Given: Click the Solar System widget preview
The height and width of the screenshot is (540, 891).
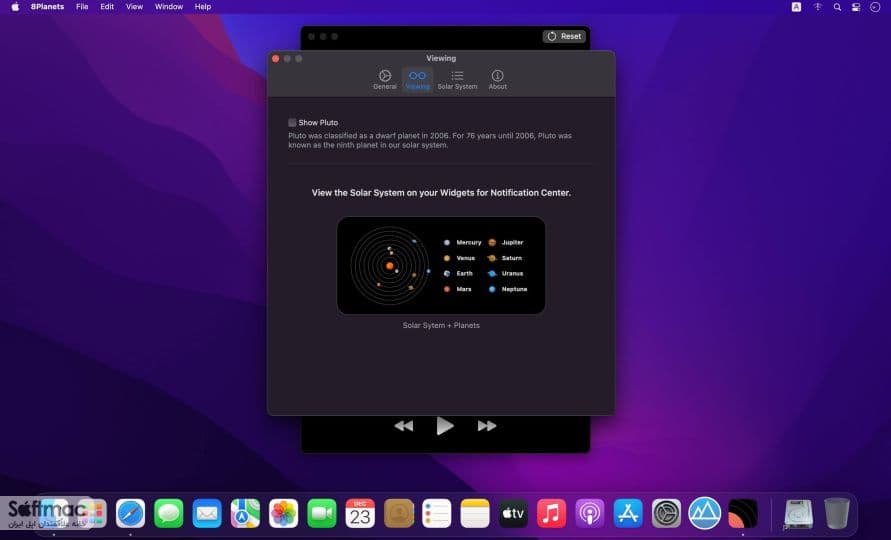Looking at the screenshot, I should [x=441, y=265].
